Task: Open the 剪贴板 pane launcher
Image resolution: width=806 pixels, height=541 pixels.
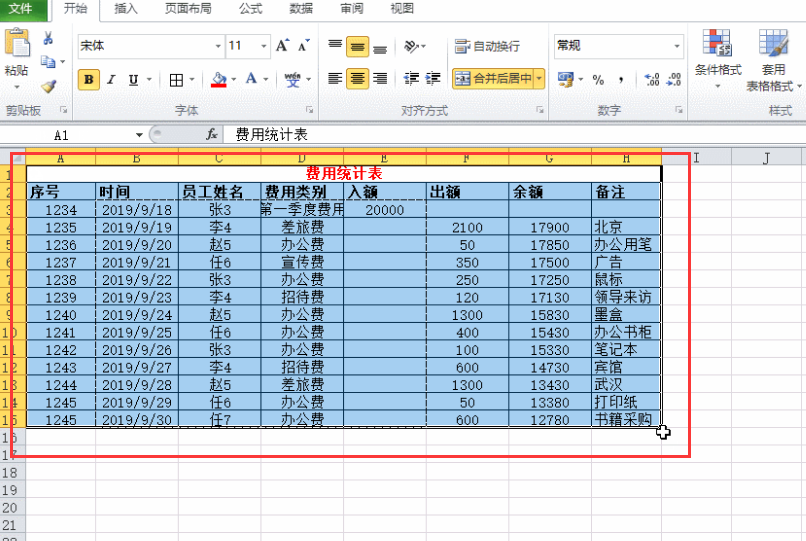Action: pos(64,110)
